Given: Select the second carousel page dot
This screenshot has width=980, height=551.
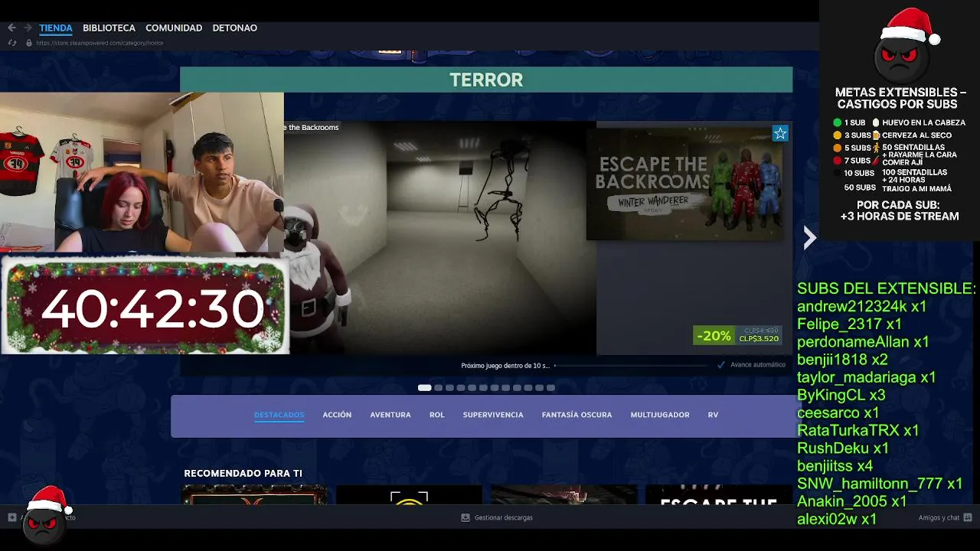Looking at the screenshot, I should click(438, 388).
